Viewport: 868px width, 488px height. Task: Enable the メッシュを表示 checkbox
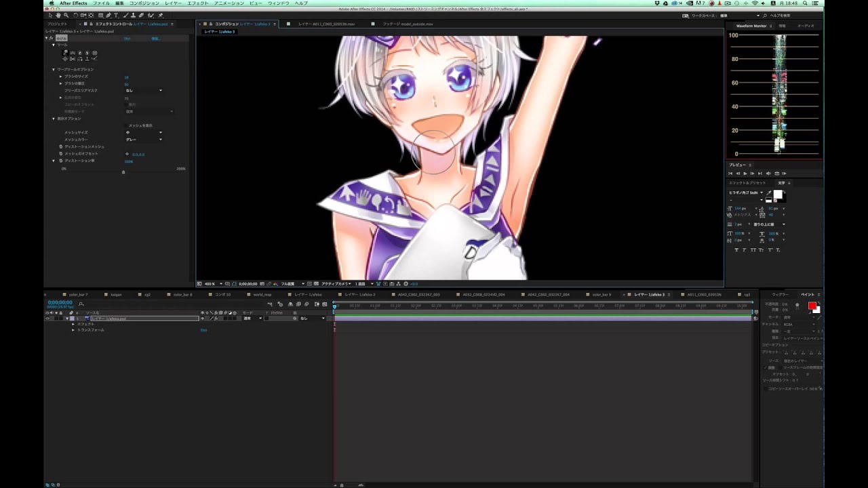(x=126, y=125)
